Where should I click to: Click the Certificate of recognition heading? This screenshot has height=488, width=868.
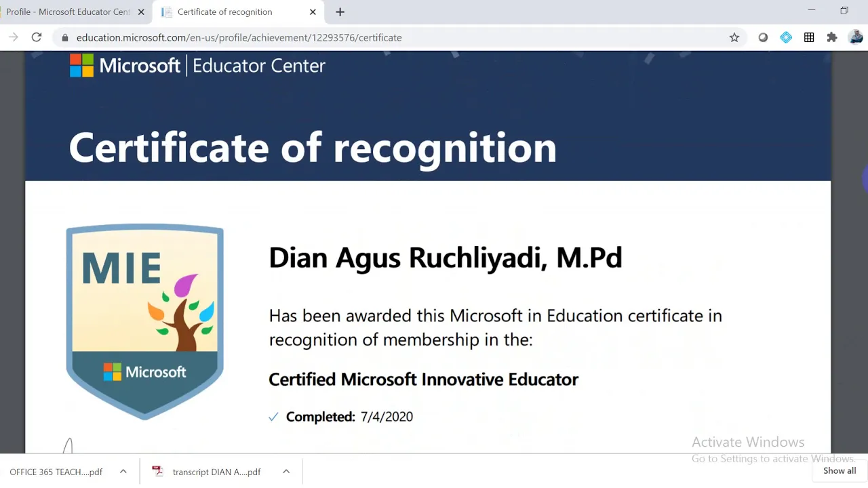(313, 148)
